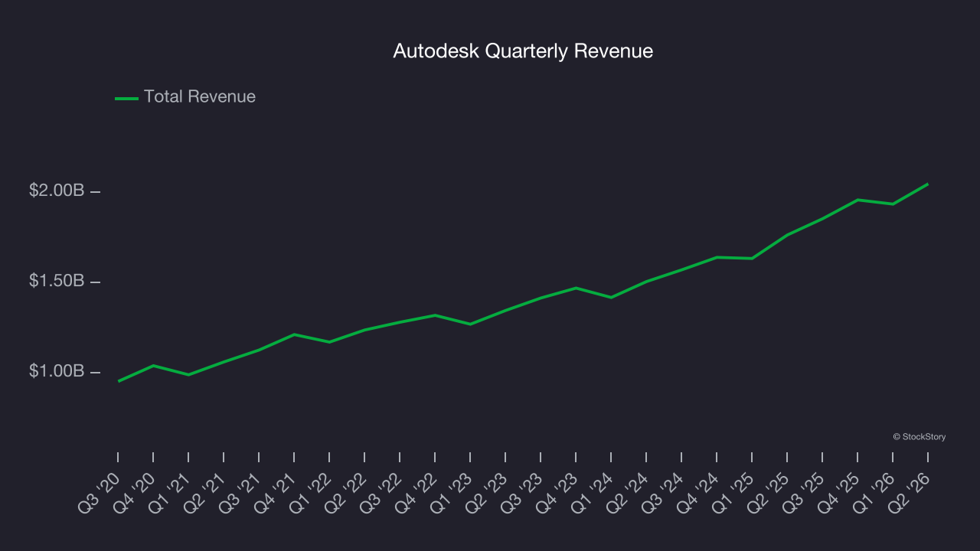The width and height of the screenshot is (980, 551).
Task: Click the Q1 '26 x-axis label
Action: pyautogui.click(x=875, y=492)
